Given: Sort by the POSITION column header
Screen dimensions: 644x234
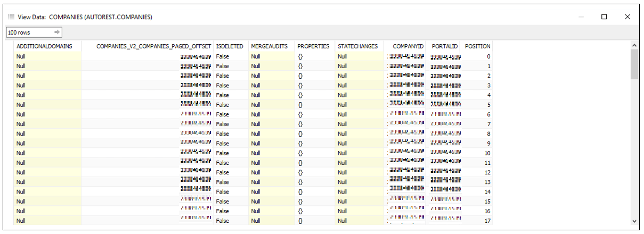Looking at the screenshot, I should pos(477,46).
